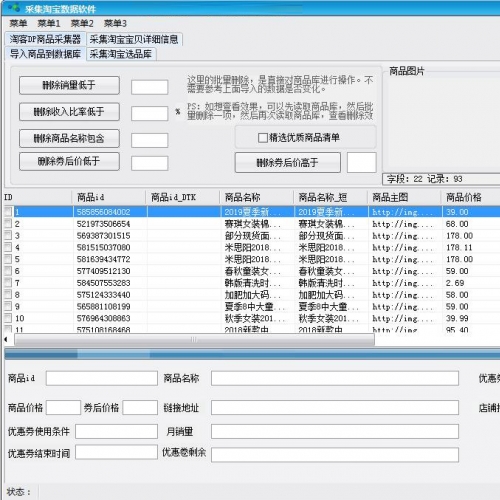This screenshot has height=500, width=500.
Task: Open the 菜单2 menu
Action: [x=82, y=23]
